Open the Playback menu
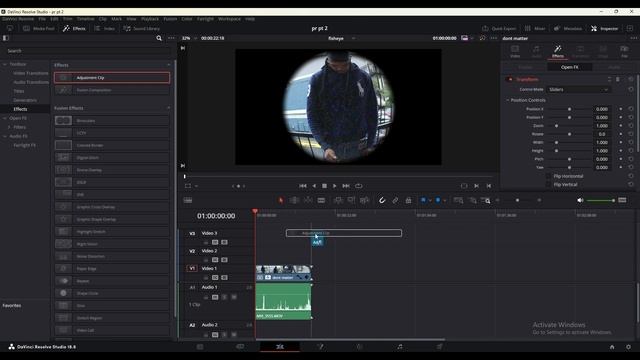Screen dimensions: 640x360 pyautogui.click(x=150, y=19)
